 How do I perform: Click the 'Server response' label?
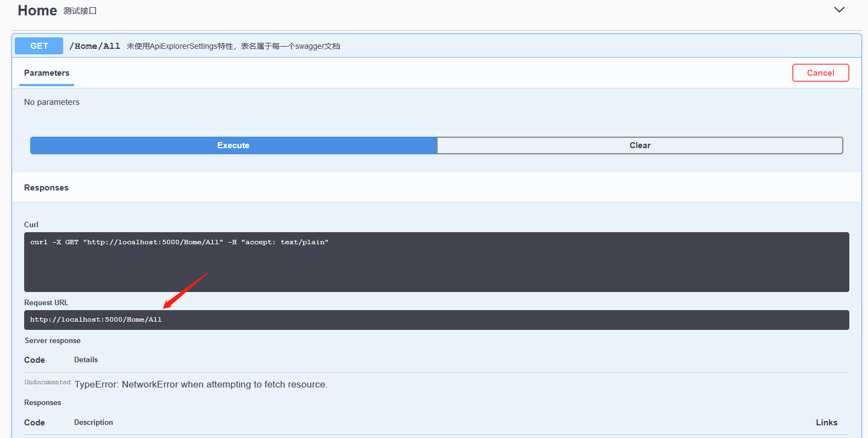pyautogui.click(x=53, y=341)
